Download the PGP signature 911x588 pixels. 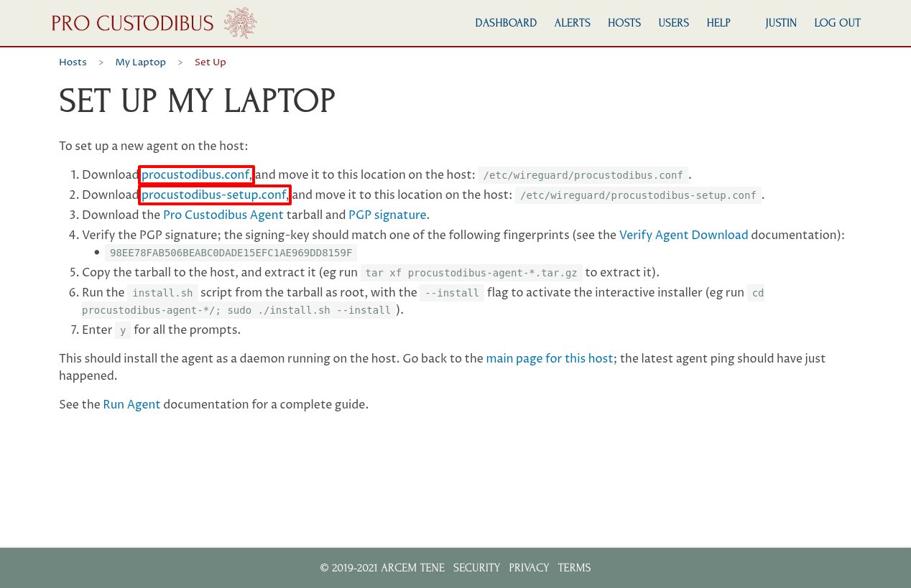tap(387, 215)
